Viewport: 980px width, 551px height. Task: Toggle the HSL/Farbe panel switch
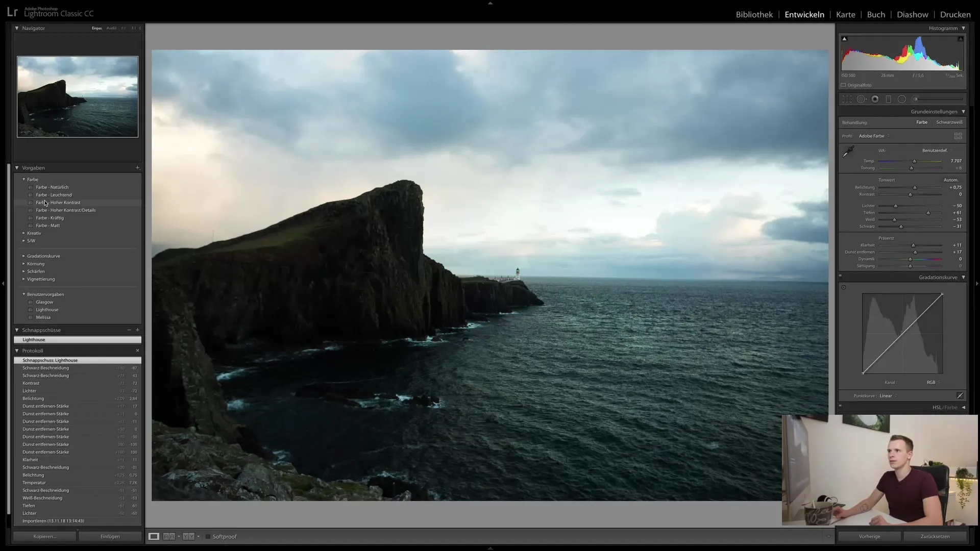[x=840, y=406]
